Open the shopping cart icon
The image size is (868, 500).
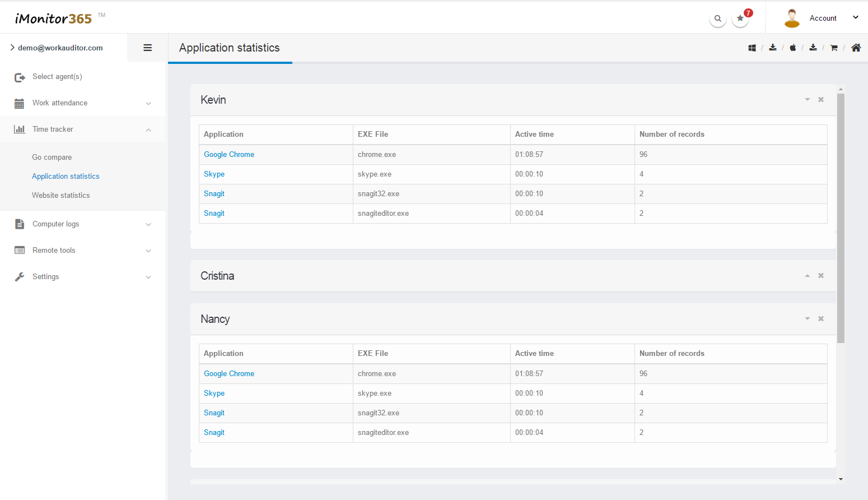click(834, 48)
